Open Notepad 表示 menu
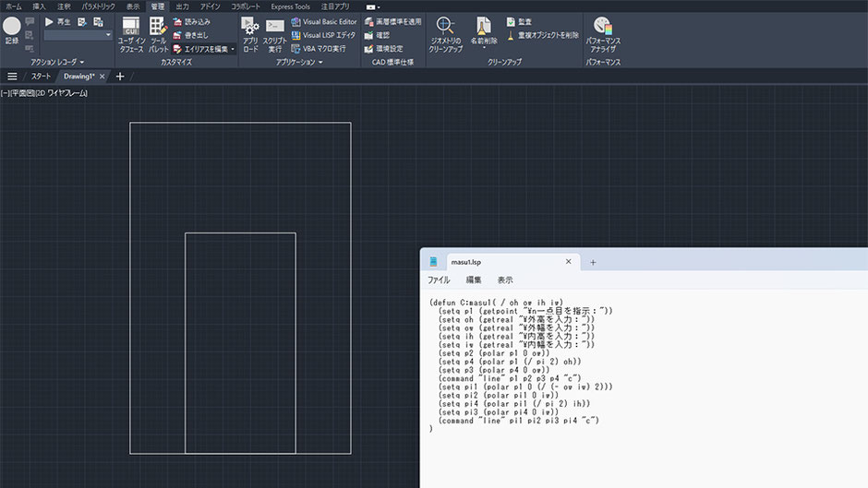The height and width of the screenshot is (488, 868). 505,280
